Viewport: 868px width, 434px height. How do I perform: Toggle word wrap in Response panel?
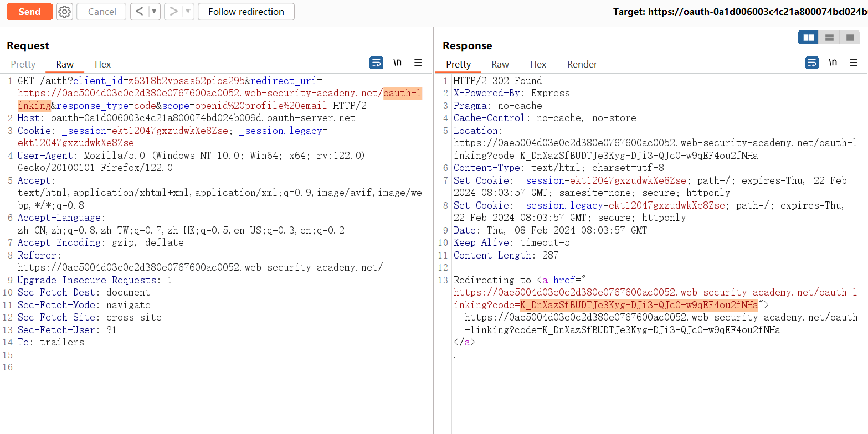tap(811, 63)
